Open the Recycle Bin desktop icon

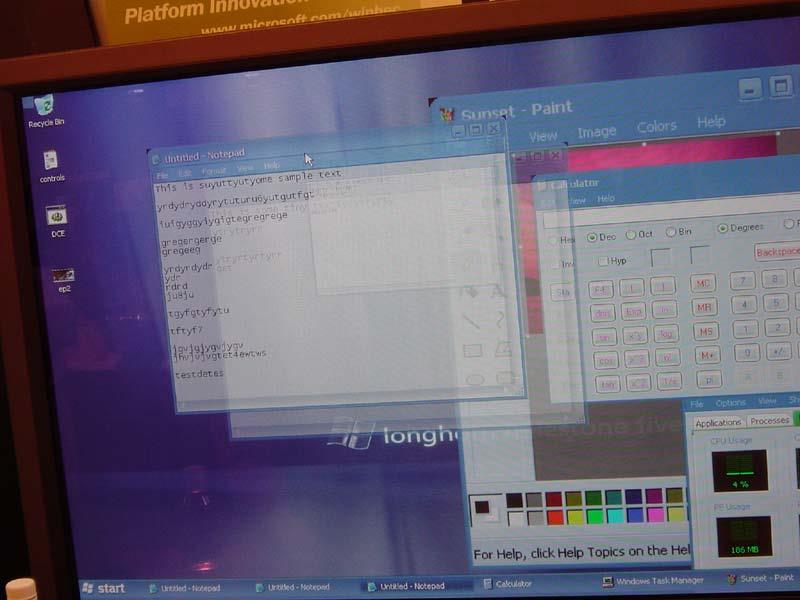click(x=45, y=110)
